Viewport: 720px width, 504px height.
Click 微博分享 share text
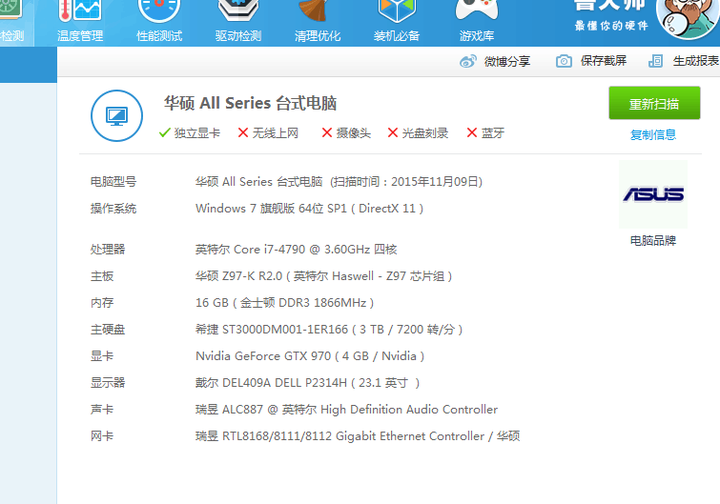tap(507, 62)
